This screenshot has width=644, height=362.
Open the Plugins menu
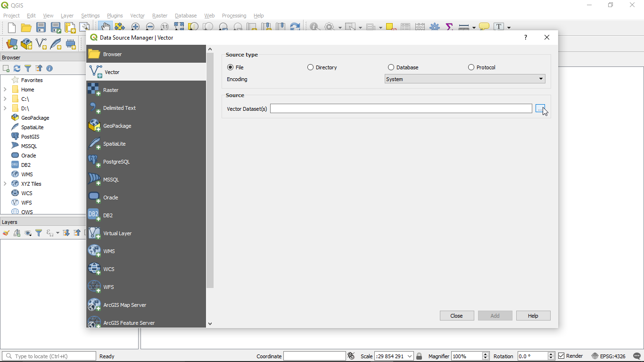[x=115, y=16]
